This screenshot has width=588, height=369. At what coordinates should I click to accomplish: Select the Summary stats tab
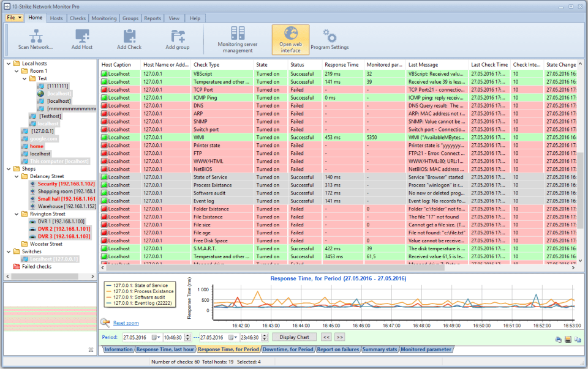380,349
